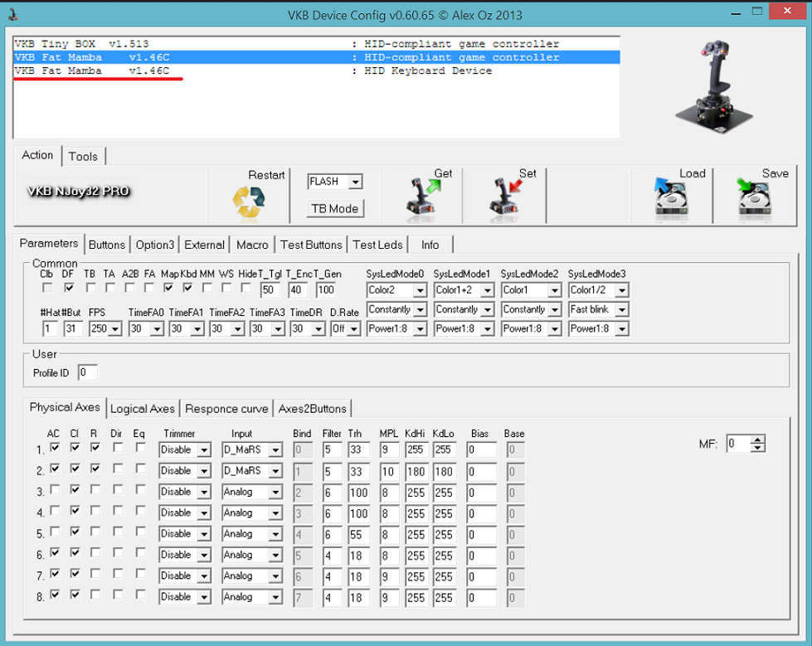812x646 pixels.
Task: Decrease the MF stepper value
Action: click(758, 447)
